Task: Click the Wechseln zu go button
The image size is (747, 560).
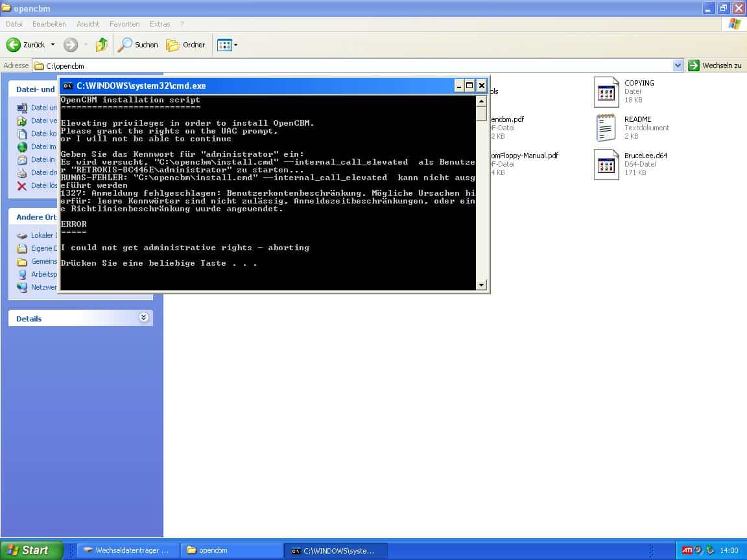Action: [715, 65]
